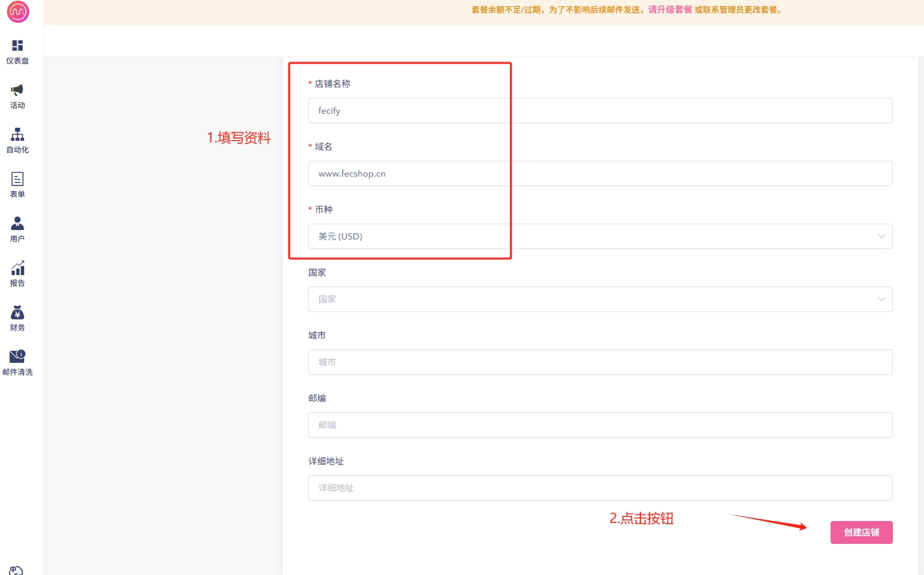Click the 创建店铺 button
The image size is (924, 575).
(x=861, y=532)
